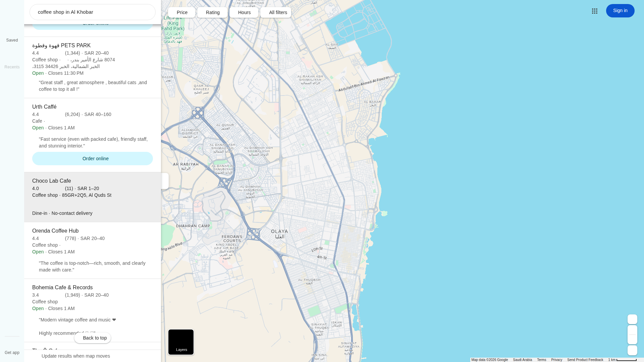Click the AL BAHAR map label
Screen dimensions: 644x362
tap(373, 103)
